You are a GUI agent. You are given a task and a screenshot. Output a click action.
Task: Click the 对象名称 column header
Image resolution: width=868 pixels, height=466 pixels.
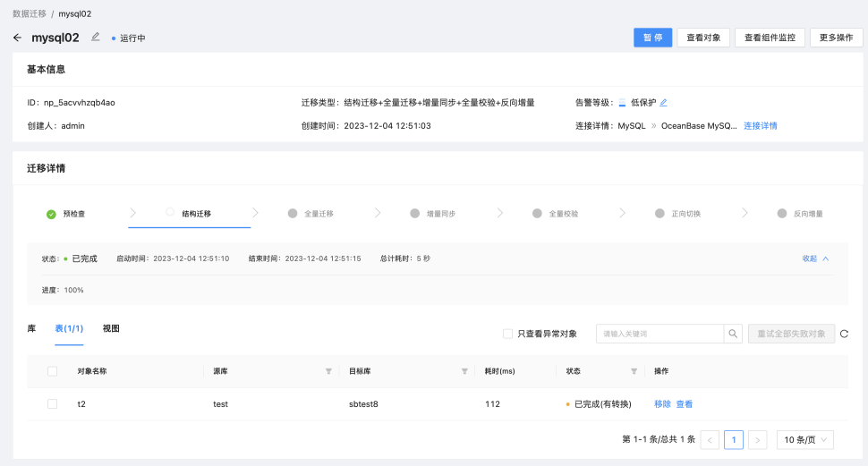coord(92,371)
